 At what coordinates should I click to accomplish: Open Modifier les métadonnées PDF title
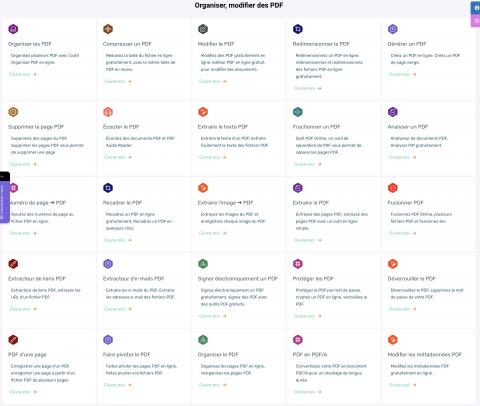(x=425, y=355)
